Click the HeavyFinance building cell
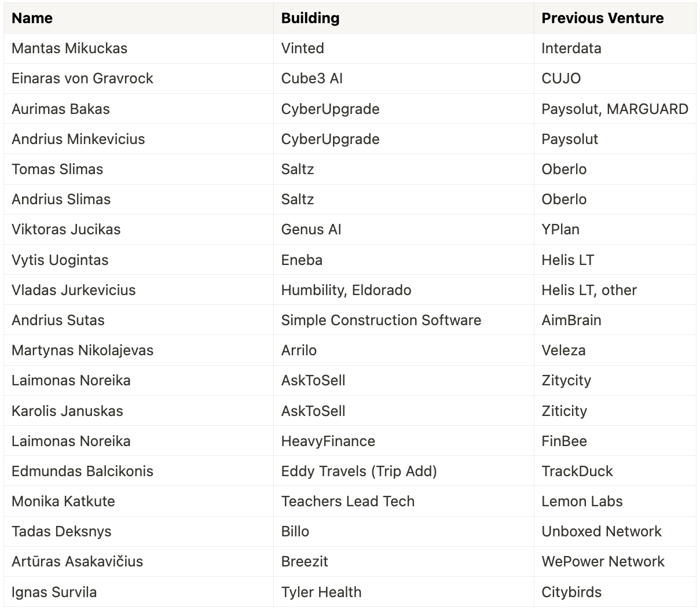This screenshot has width=700, height=611. pos(404,441)
